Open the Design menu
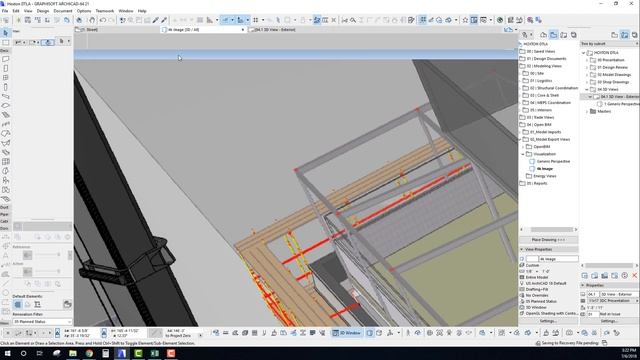Viewport: 640px width, 360px height. pos(42,11)
